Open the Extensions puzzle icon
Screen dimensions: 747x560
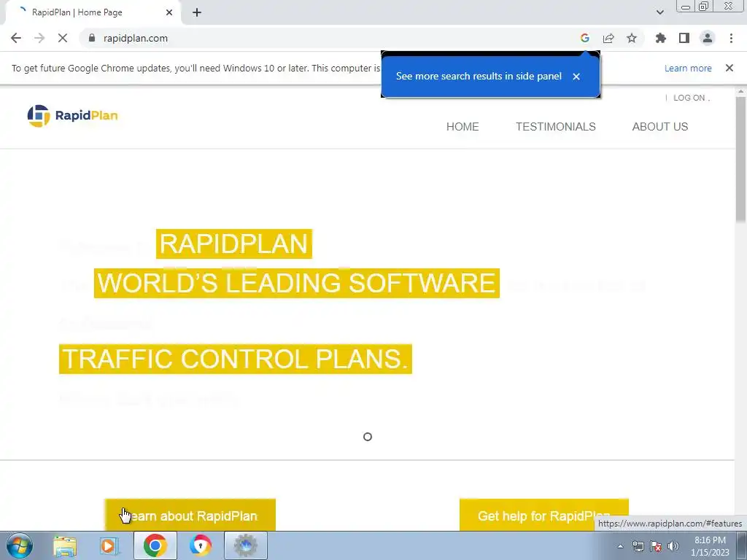tap(661, 38)
